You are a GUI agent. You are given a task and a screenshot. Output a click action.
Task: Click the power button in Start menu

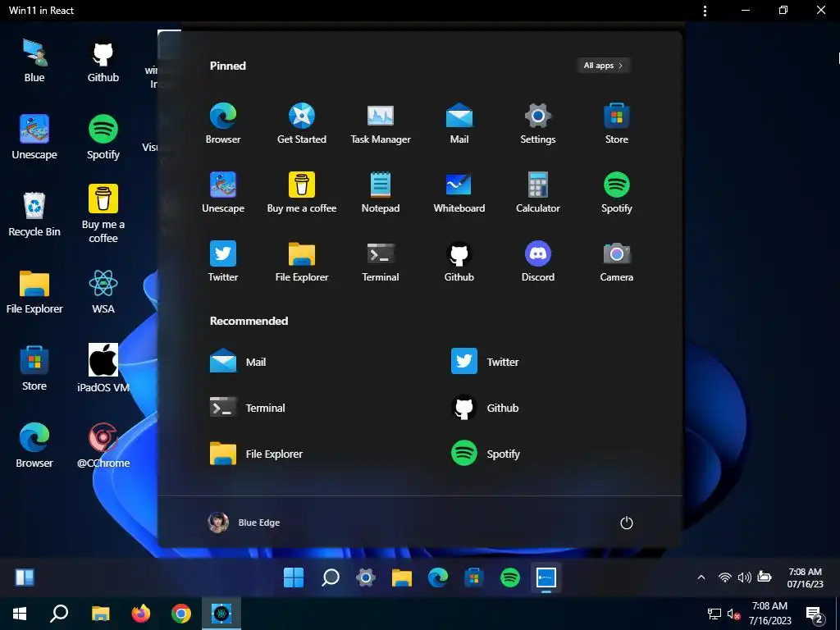pyautogui.click(x=626, y=523)
